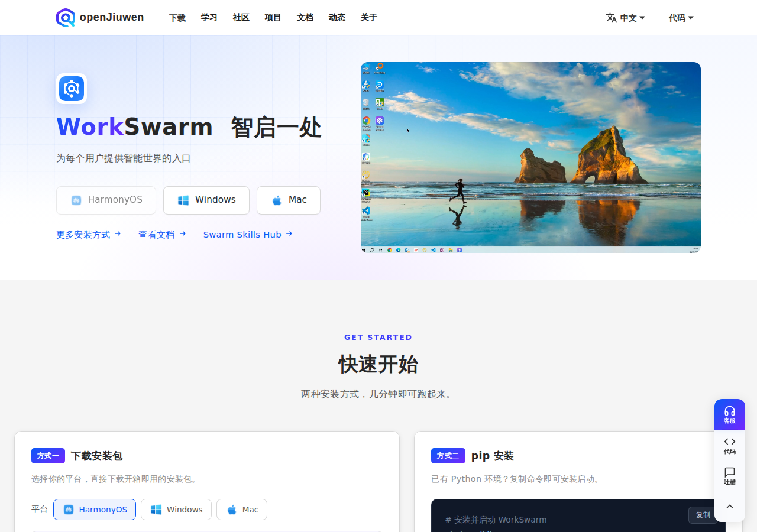The width and height of the screenshot is (757, 532).
Task: Click the WorkSwarm app icon in hero
Action: click(x=72, y=89)
